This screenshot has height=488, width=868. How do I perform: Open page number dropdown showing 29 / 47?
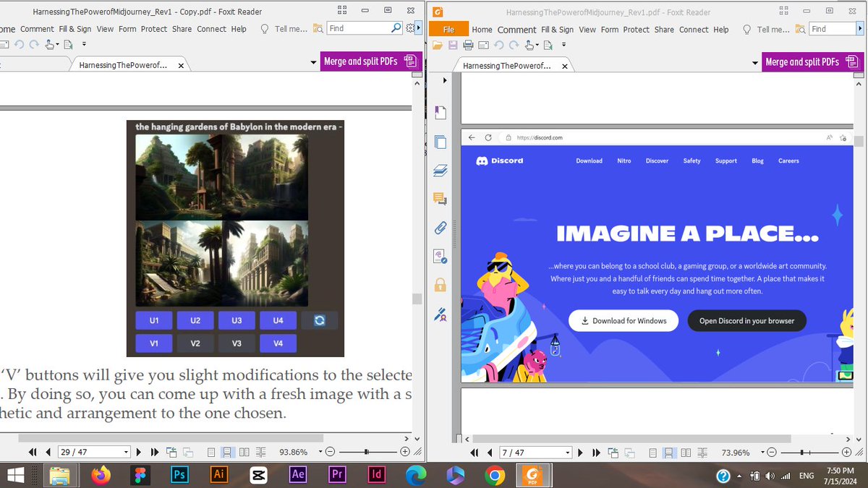(126, 452)
